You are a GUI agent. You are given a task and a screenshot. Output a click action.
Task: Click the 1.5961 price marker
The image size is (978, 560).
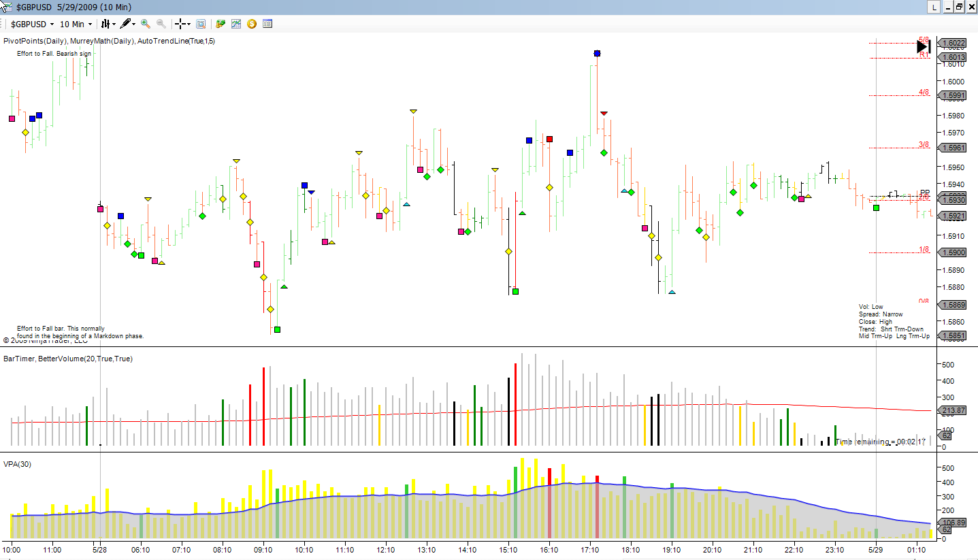click(953, 148)
